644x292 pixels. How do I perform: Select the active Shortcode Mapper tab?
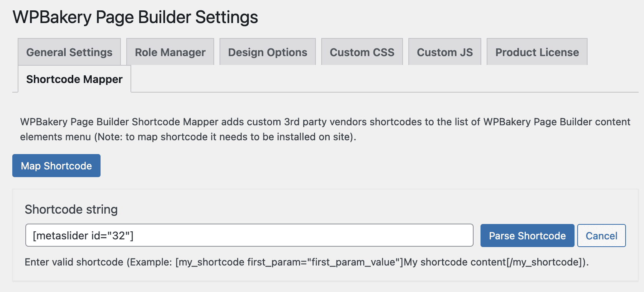pyautogui.click(x=74, y=79)
